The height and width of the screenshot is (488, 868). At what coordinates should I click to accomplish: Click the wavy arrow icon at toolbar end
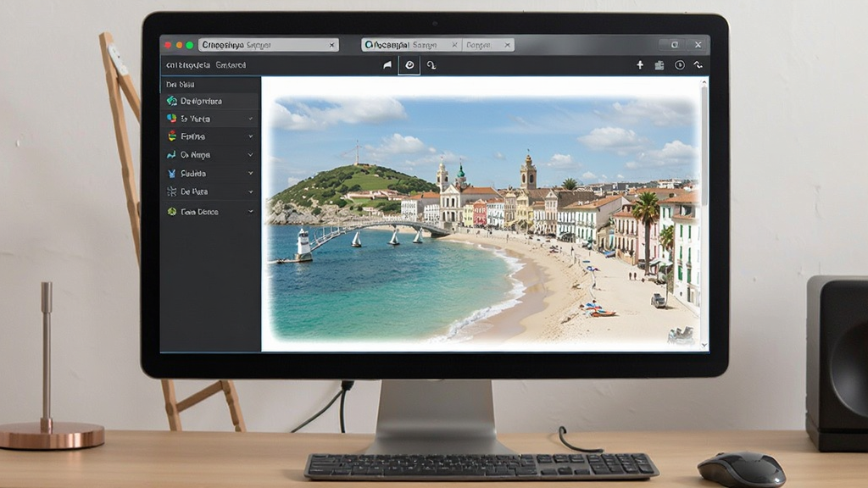[x=698, y=64]
